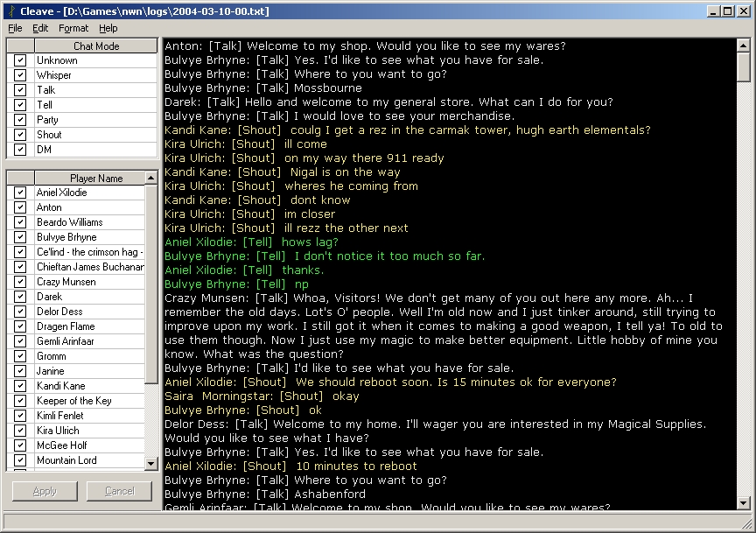Disable the DM chat mode checkbox
Screen dimensions: 756x533
[x=20, y=150]
